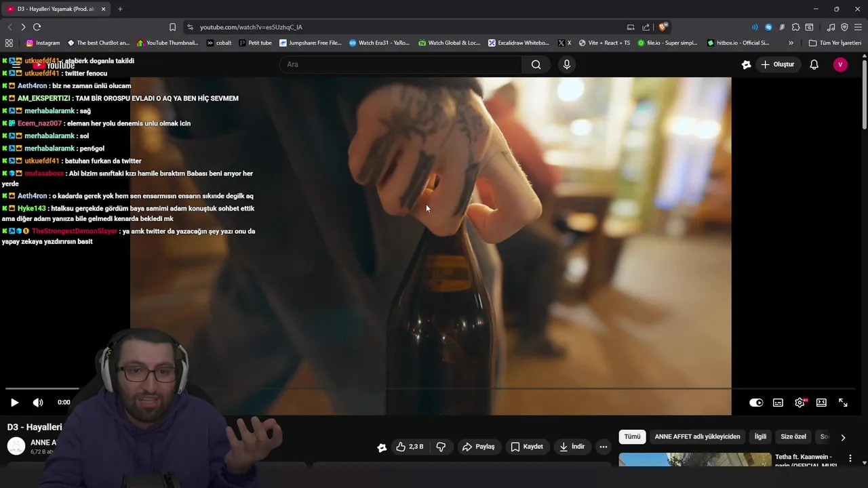The height and width of the screenshot is (488, 868).
Task: Open site information icon in address bar
Action: pyautogui.click(x=190, y=27)
